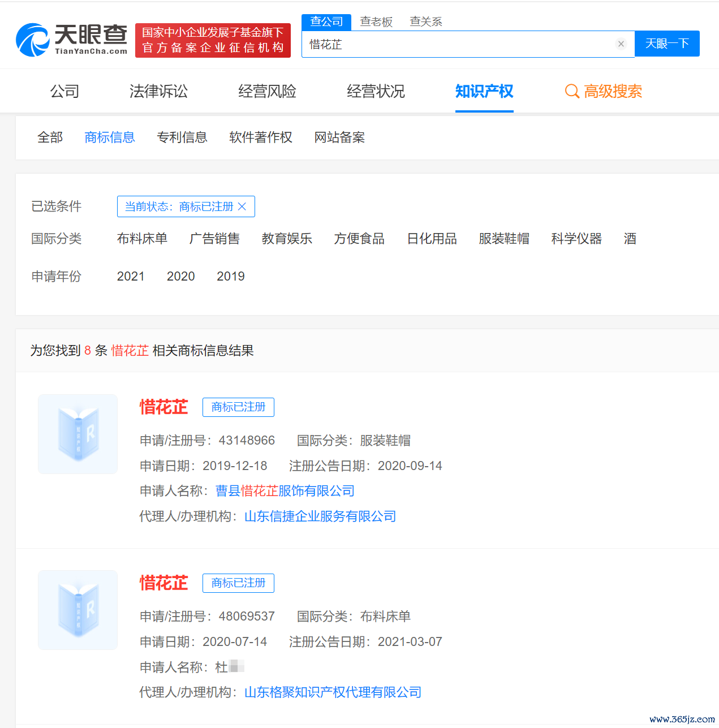The height and width of the screenshot is (728, 719).
Task: Open 山东格聚知识产权代理有限公司 agency link
Action: 333,692
